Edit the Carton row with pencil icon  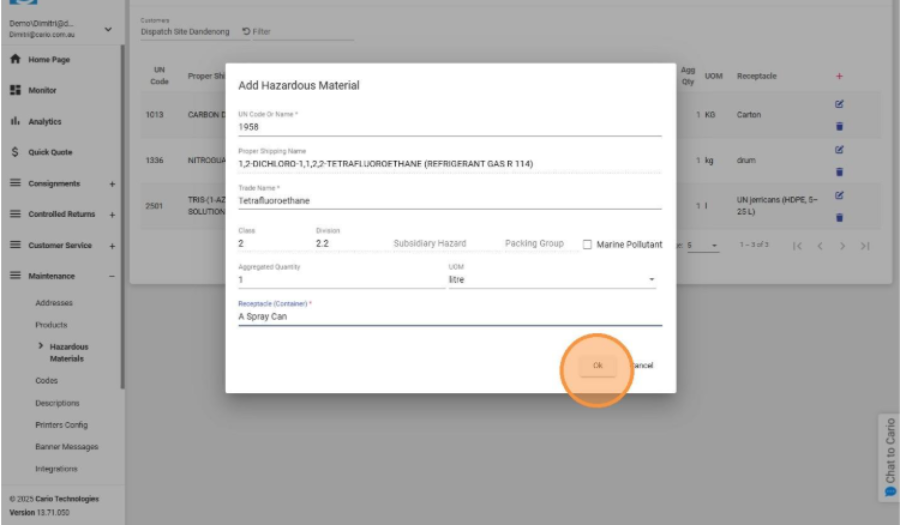click(839, 104)
